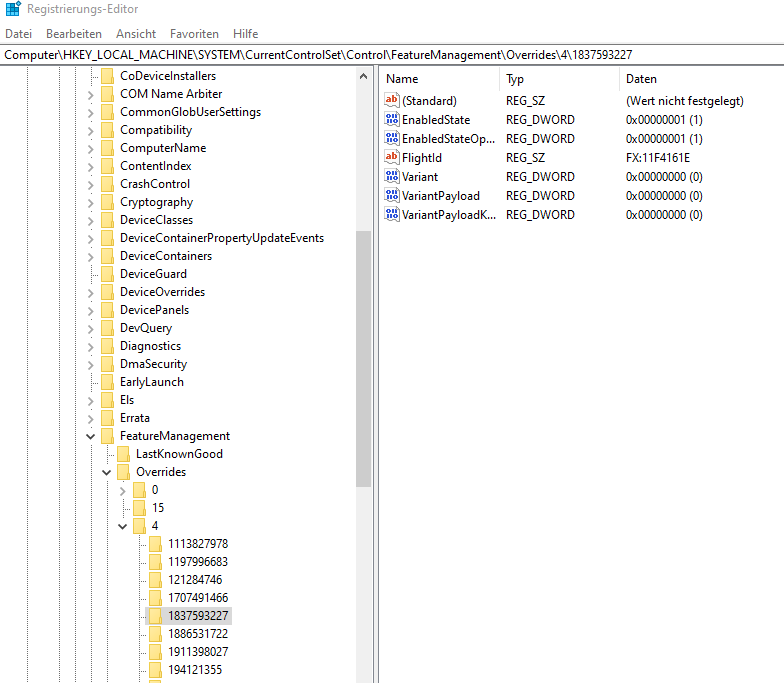Click REG_SZ type of FlightId row
The image size is (784, 683).
coord(525,158)
